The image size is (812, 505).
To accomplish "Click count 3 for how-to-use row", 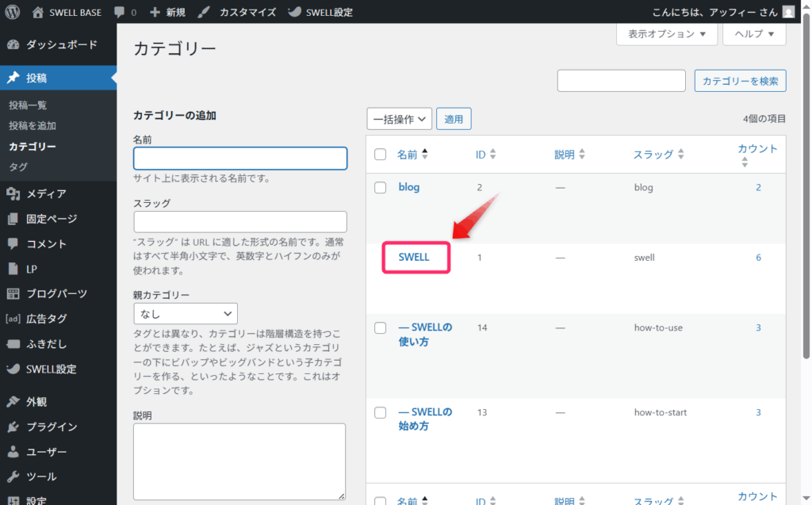I will [x=758, y=328].
